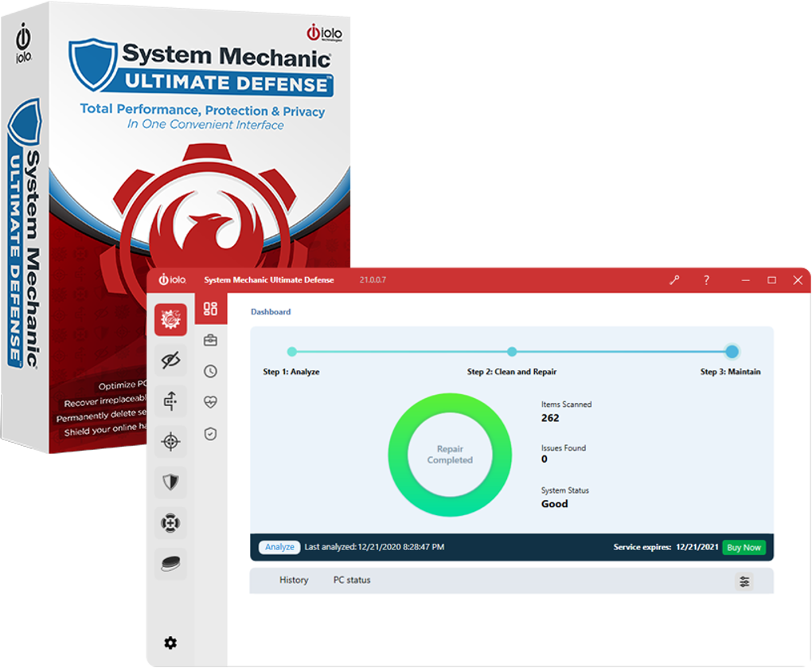Select the Dashboard grid icon
The height and width of the screenshot is (668, 812).
[210, 309]
